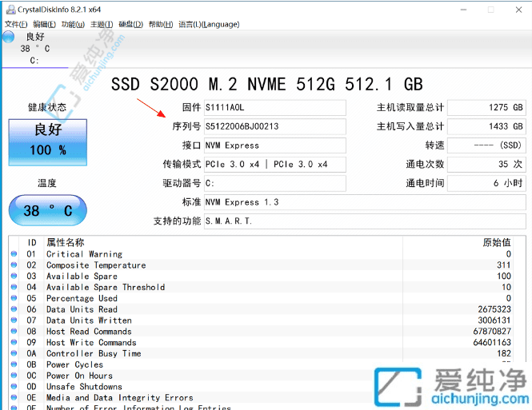Close the CrystalDiskInfo window
The width and height of the screenshot is (532, 410).
point(518,10)
